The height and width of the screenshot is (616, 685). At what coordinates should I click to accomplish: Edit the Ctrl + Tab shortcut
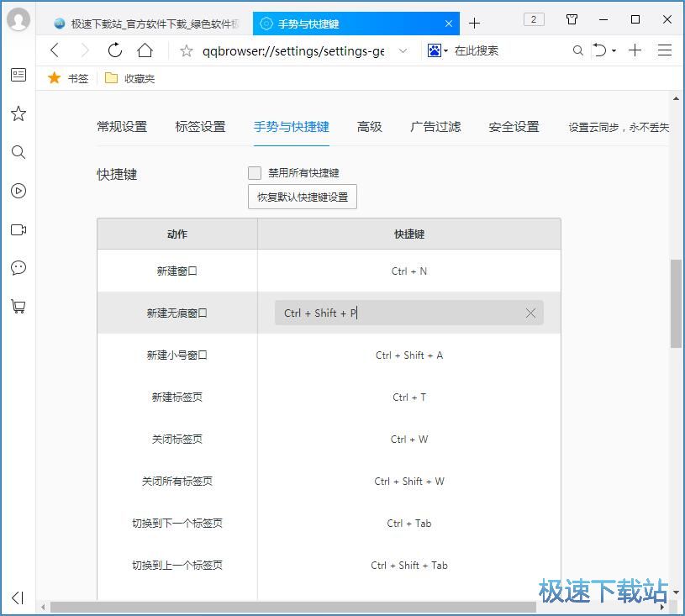tap(409, 523)
